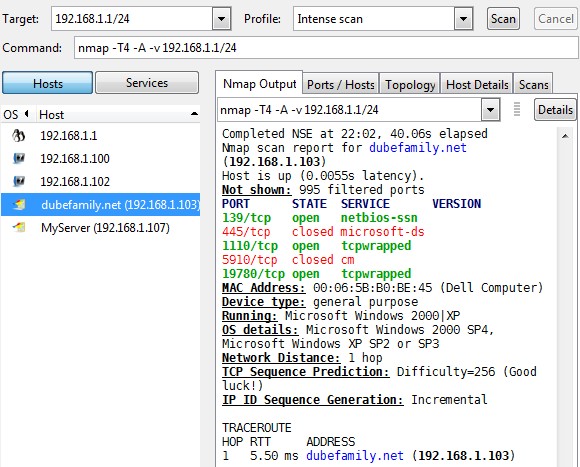Click the Windows icon beside MyServer host
The width and height of the screenshot is (580, 467).
(19, 227)
